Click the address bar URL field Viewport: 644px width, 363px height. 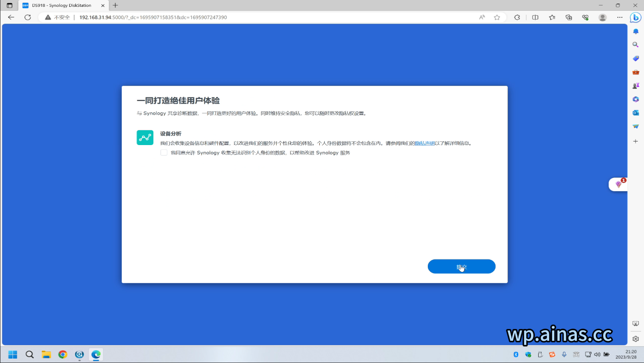coord(160,17)
